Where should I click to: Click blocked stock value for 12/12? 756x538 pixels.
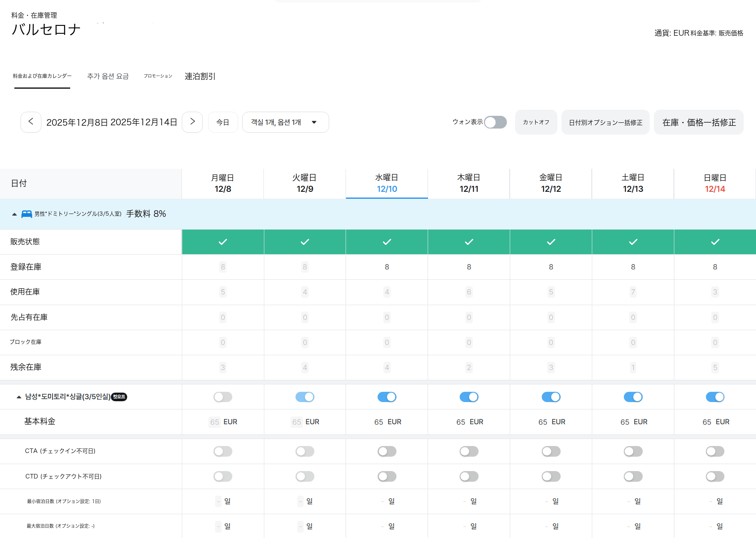[551, 343]
